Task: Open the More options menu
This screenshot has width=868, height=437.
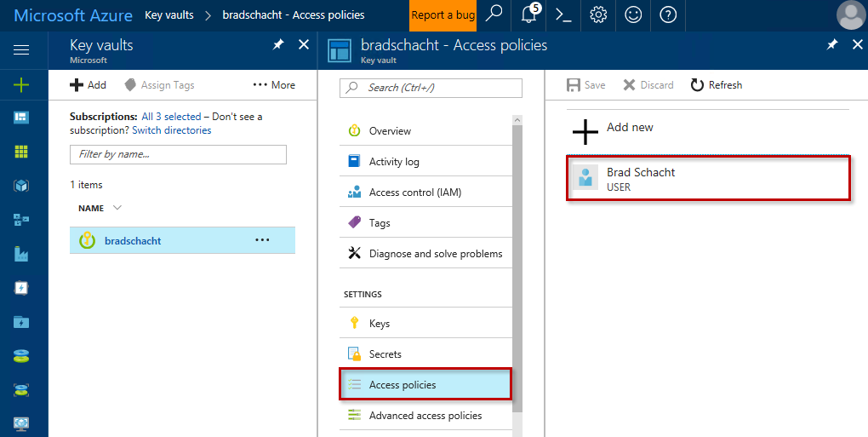Action: [274, 85]
